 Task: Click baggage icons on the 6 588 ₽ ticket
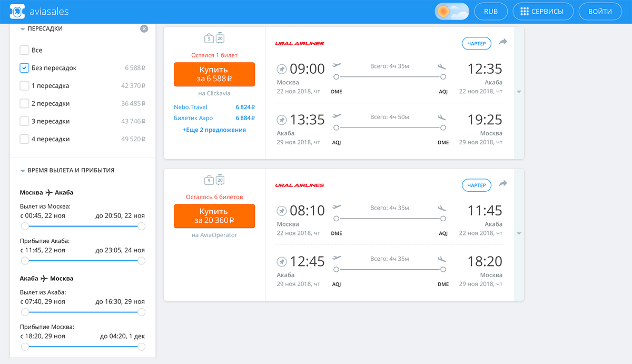[x=214, y=38]
